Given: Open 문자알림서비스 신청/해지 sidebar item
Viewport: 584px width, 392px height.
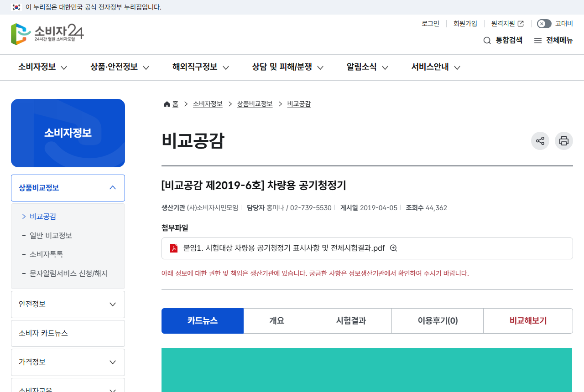Looking at the screenshot, I should (68, 273).
